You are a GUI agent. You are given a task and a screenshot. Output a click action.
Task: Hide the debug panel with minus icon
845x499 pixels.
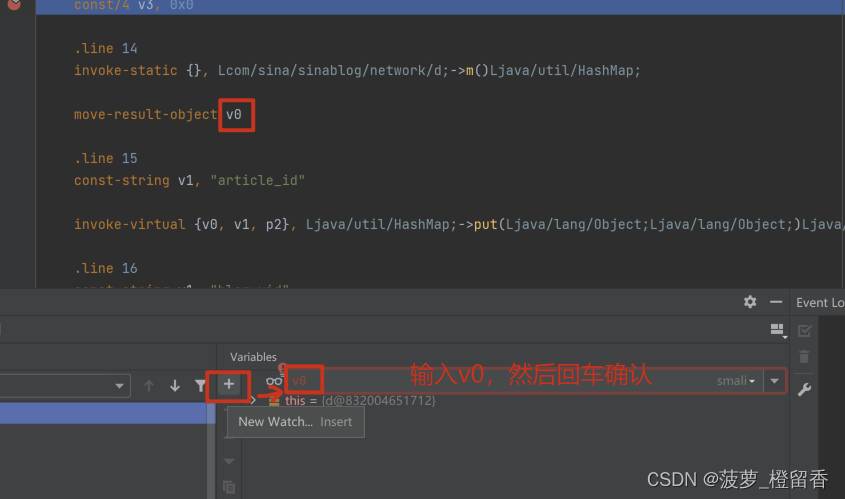coord(775,302)
